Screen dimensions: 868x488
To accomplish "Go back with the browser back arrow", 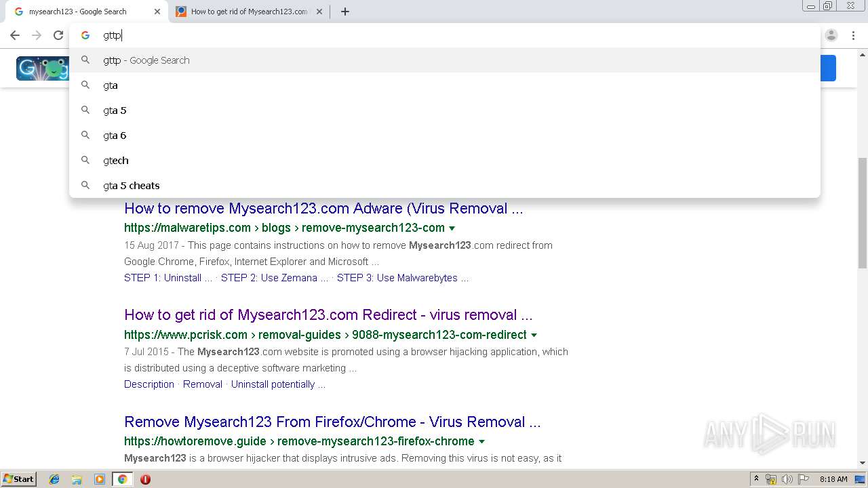I will point(15,35).
